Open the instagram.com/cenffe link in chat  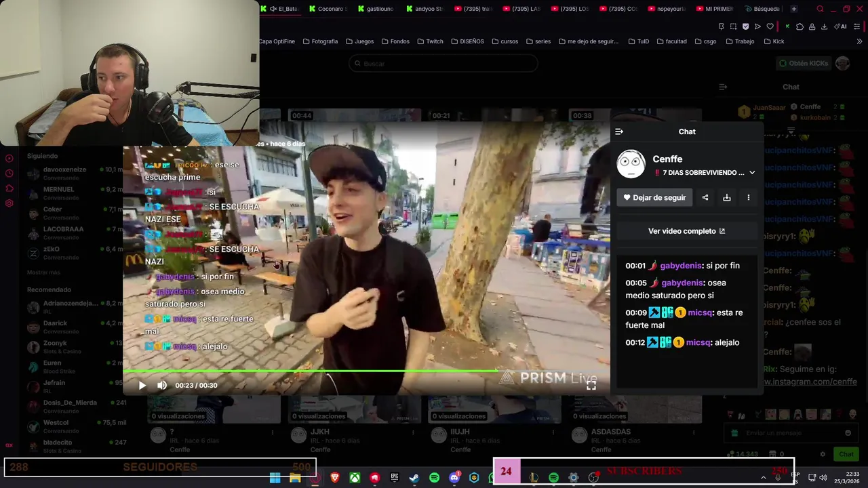click(x=810, y=382)
